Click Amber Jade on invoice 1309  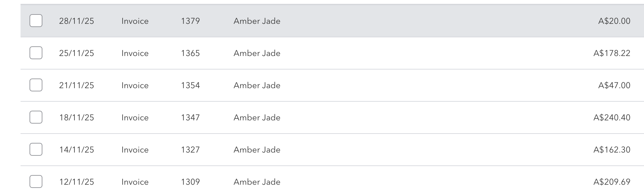[257, 182]
